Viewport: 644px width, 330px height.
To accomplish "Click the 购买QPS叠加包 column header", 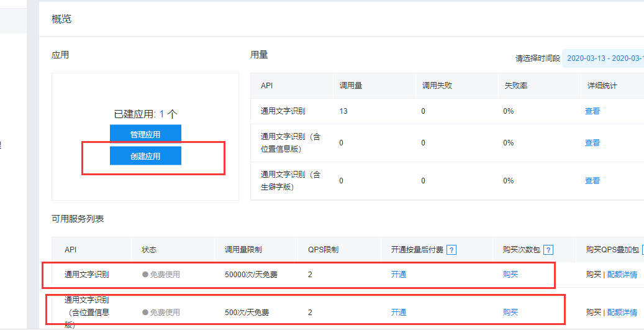I will click(x=612, y=249).
